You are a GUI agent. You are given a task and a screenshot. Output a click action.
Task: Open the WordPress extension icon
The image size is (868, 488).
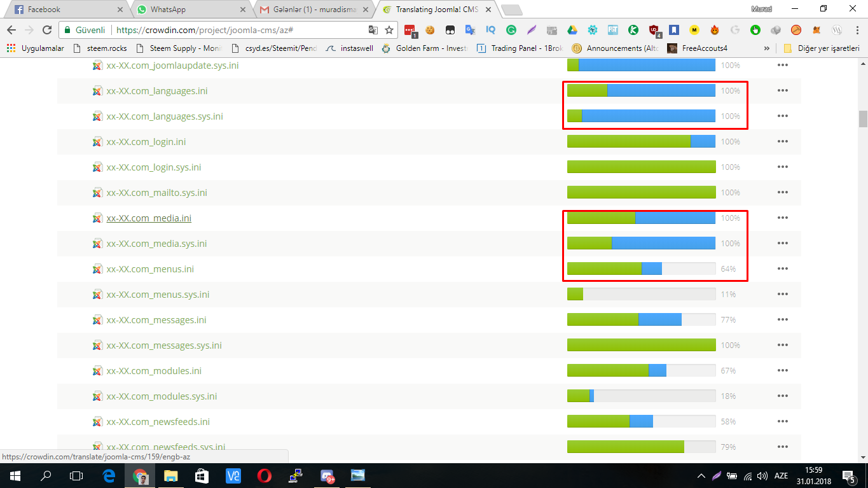[x=837, y=30]
